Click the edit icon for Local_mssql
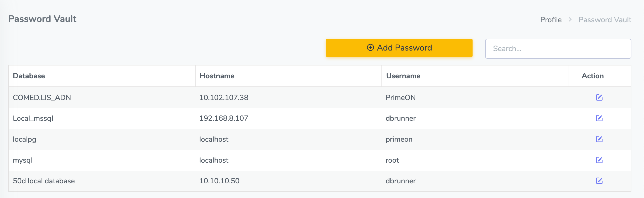Viewport: 644px width, 198px height. [599, 118]
